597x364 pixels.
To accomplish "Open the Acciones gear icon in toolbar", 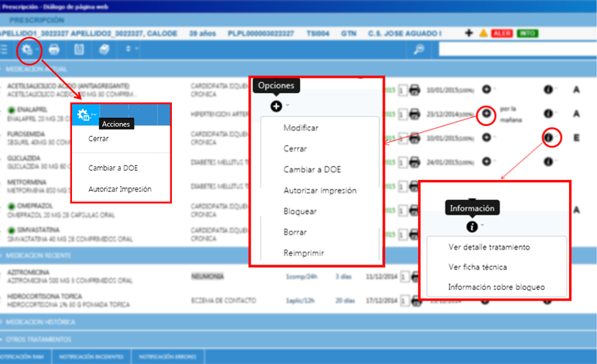I will pos(29,50).
